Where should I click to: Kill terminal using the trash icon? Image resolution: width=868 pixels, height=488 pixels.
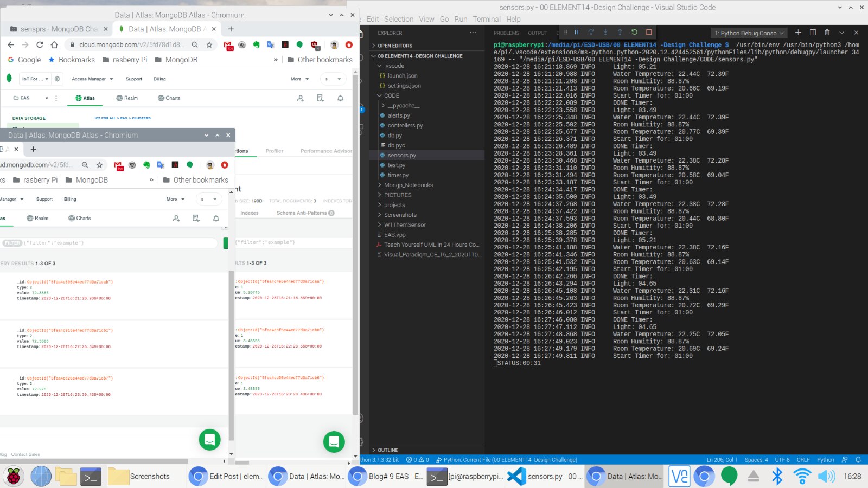coord(827,33)
